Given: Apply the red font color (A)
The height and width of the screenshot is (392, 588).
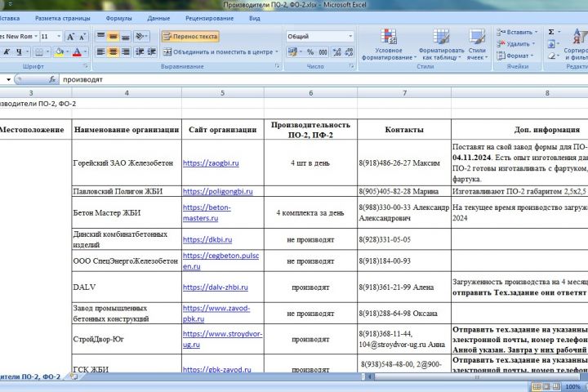Looking at the screenshot, I should (x=77, y=51).
